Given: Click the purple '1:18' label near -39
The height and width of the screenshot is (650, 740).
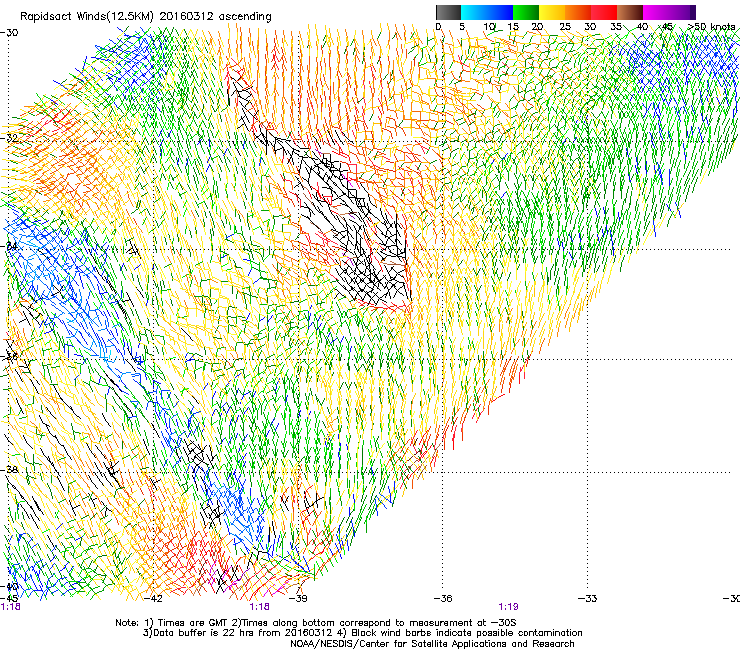Looking at the screenshot, I should pos(259,607).
